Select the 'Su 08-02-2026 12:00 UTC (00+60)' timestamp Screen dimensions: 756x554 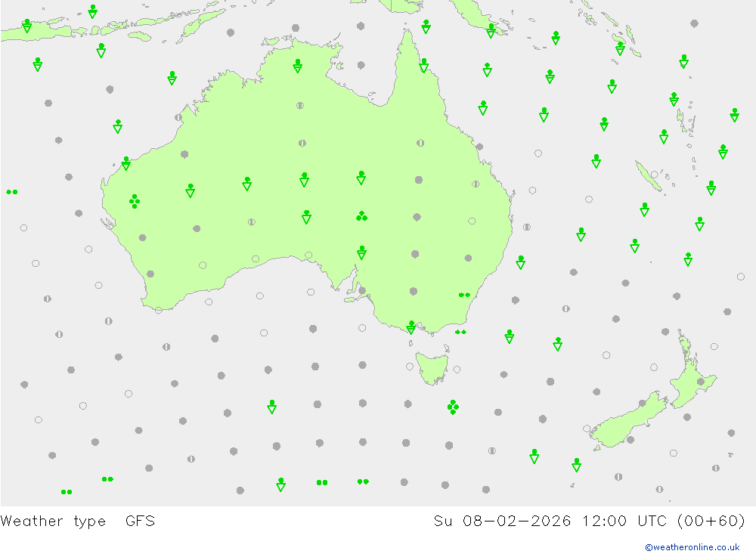[589, 522]
